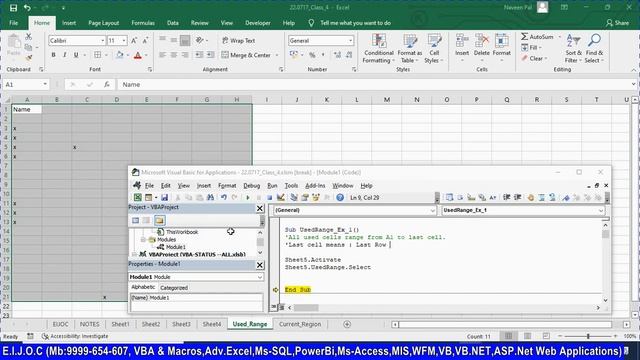Viewport: 640px width, 360px height.
Task: Open Conditional Formatting menu
Action: [379, 49]
